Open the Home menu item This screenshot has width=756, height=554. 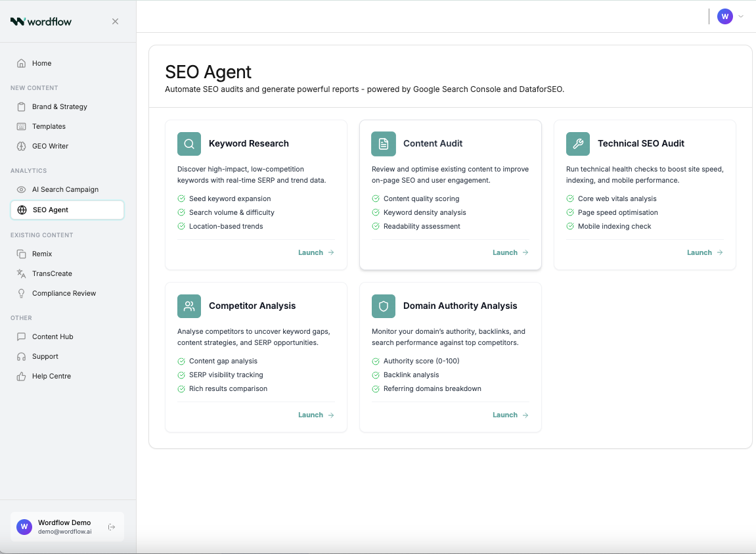pos(68,63)
